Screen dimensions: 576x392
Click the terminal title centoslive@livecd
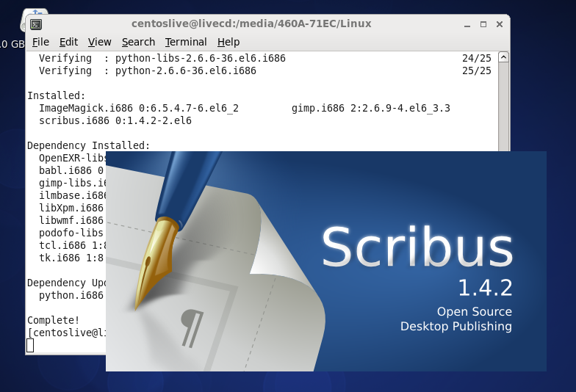tap(251, 23)
